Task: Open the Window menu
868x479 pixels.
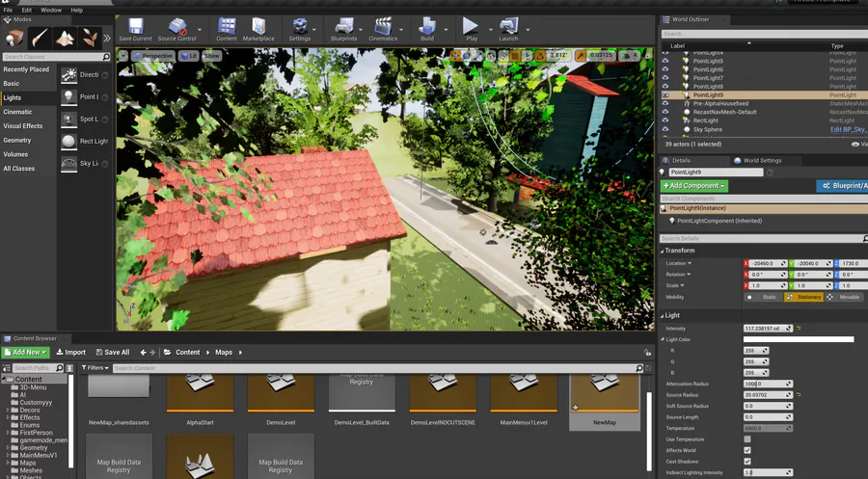Action: pos(51,10)
